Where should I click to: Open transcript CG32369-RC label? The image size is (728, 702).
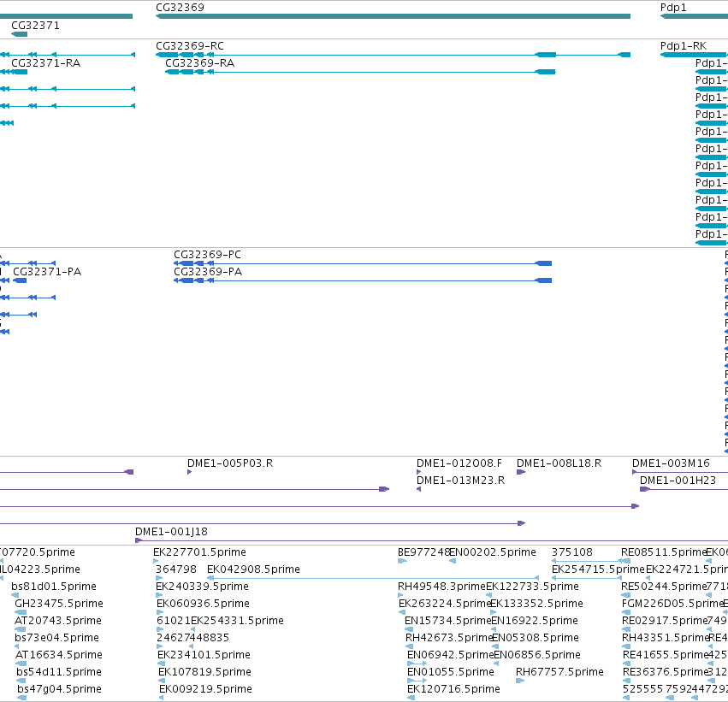(x=190, y=46)
